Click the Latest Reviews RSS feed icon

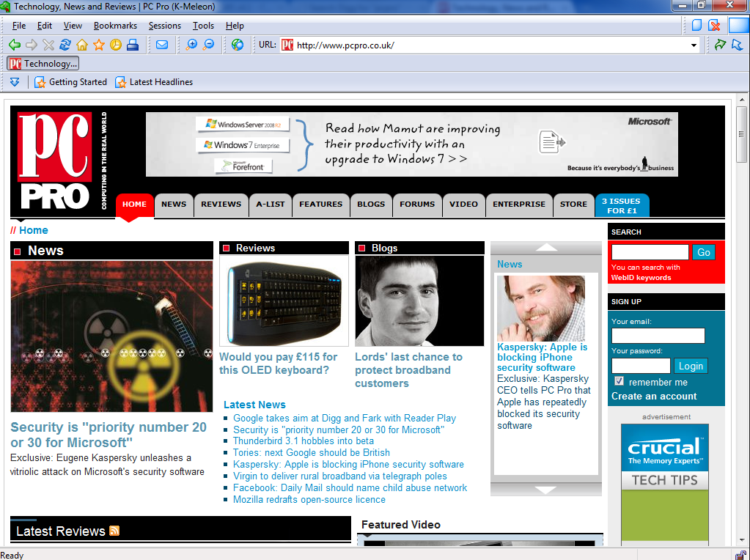tap(114, 531)
